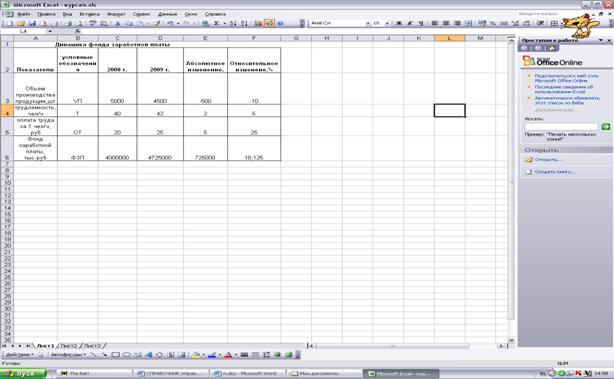Expand the Name Box dropdown arrow
614x379 pixels.
point(50,31)
